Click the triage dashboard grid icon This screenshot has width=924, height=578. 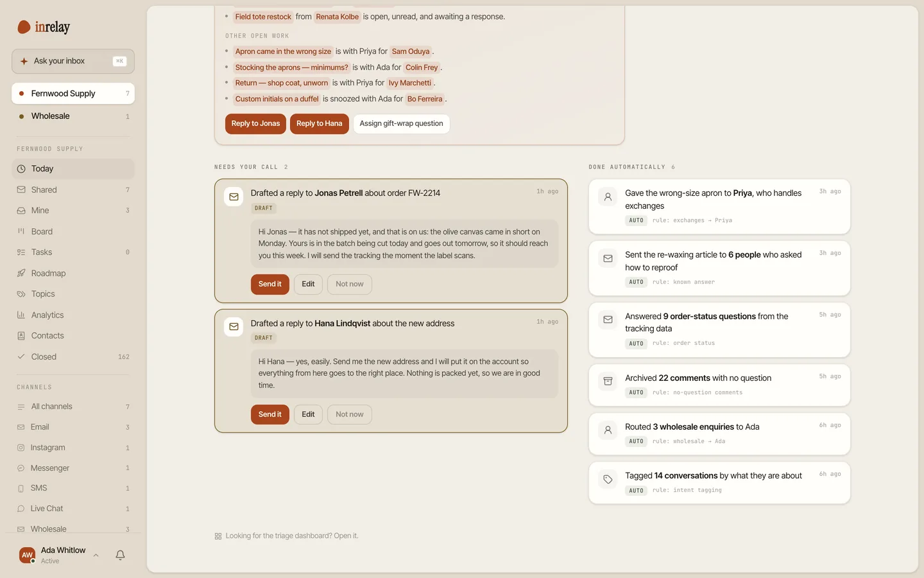[218, 536]
